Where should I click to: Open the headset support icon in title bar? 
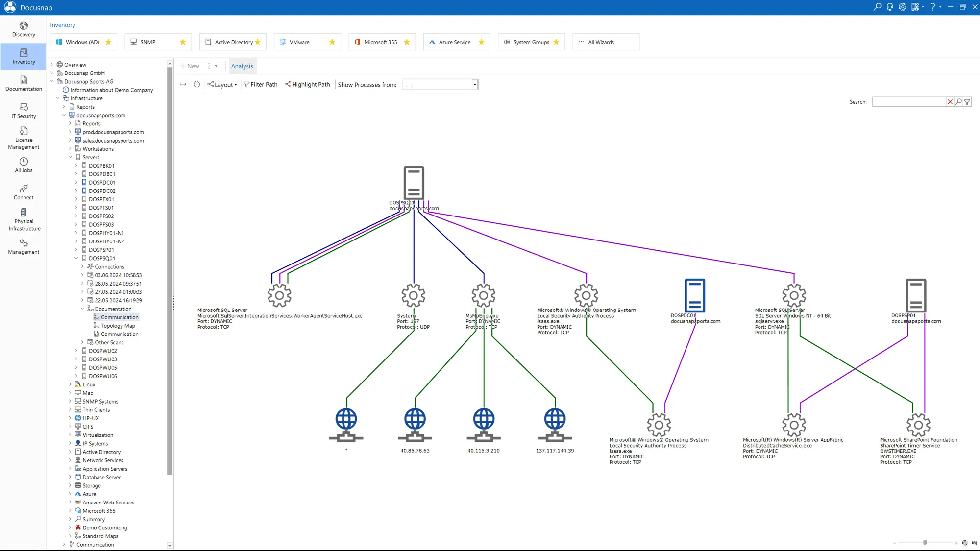coord(890,7)
